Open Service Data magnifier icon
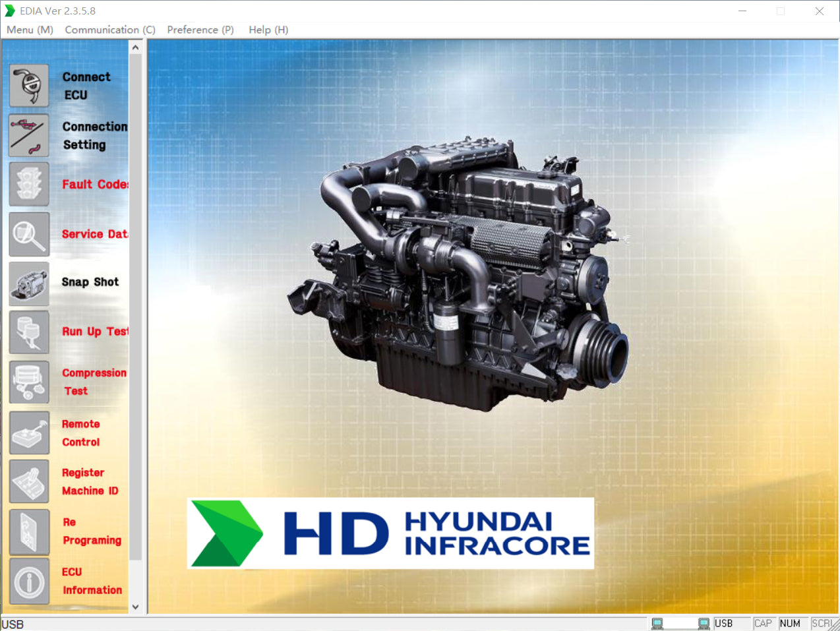840x631 pixels. point(29,234)
